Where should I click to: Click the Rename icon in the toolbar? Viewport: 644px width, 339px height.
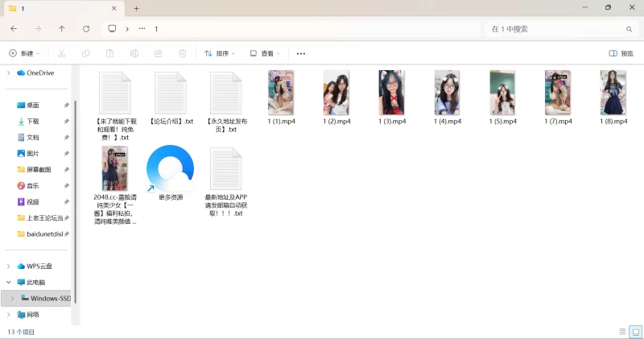pyautogui.click(x=134, y=53)
